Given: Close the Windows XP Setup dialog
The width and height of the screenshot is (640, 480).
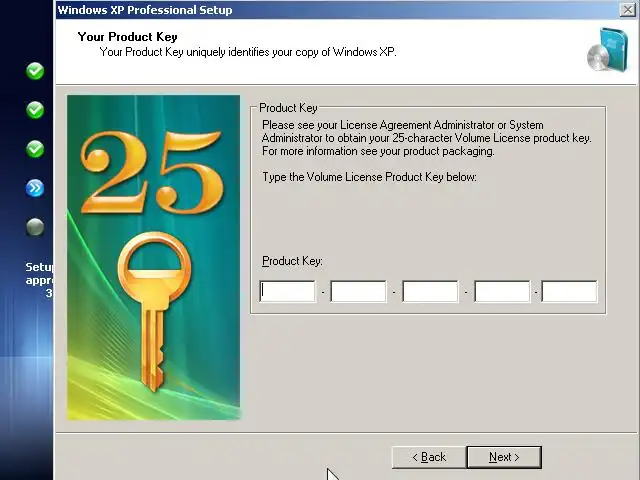Looking at the screenshot, I should (x=627, y=9).
